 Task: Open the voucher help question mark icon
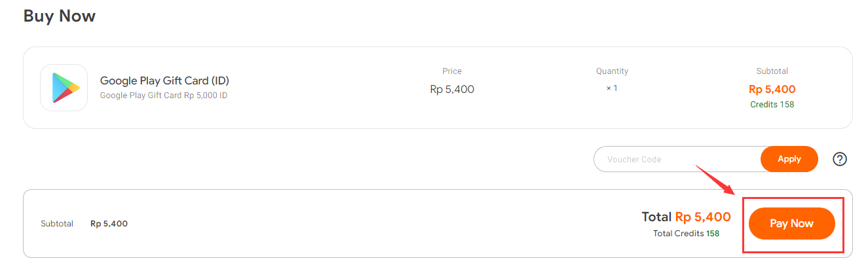(x=840, y=159)
